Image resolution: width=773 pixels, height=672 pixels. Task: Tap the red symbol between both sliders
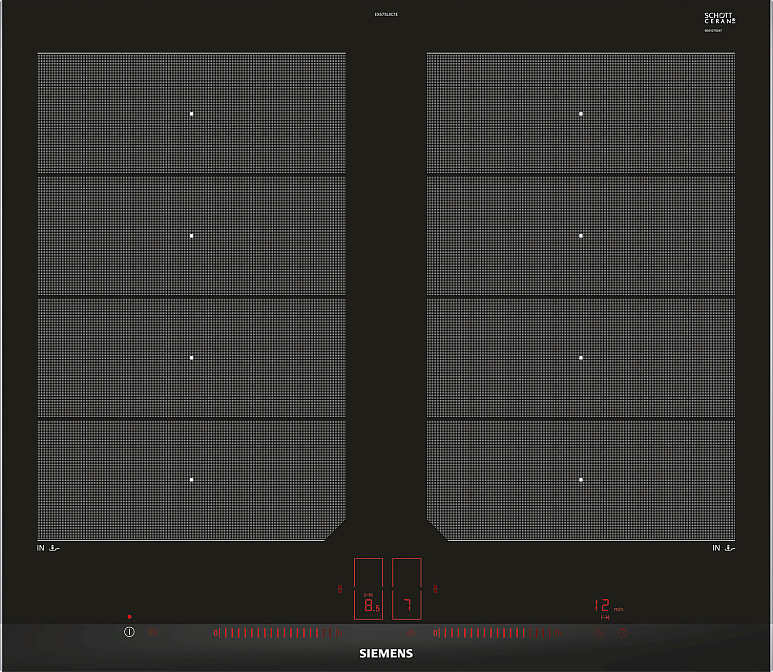411,633
